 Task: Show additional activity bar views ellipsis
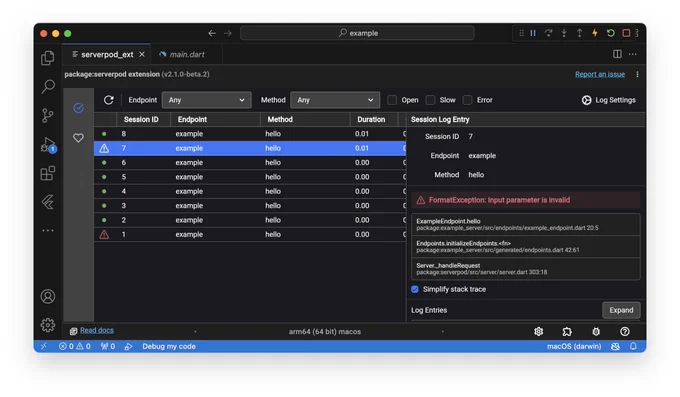click(x=48, y=230)
